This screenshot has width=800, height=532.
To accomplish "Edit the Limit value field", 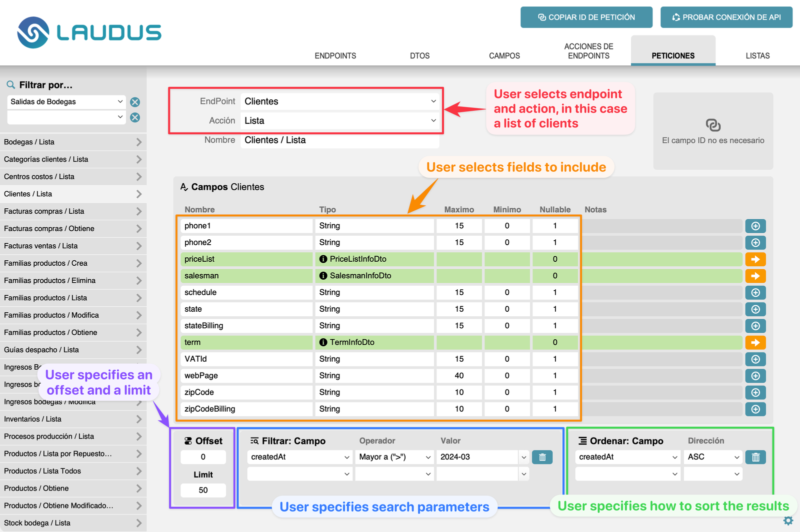I will coord(203,491).
